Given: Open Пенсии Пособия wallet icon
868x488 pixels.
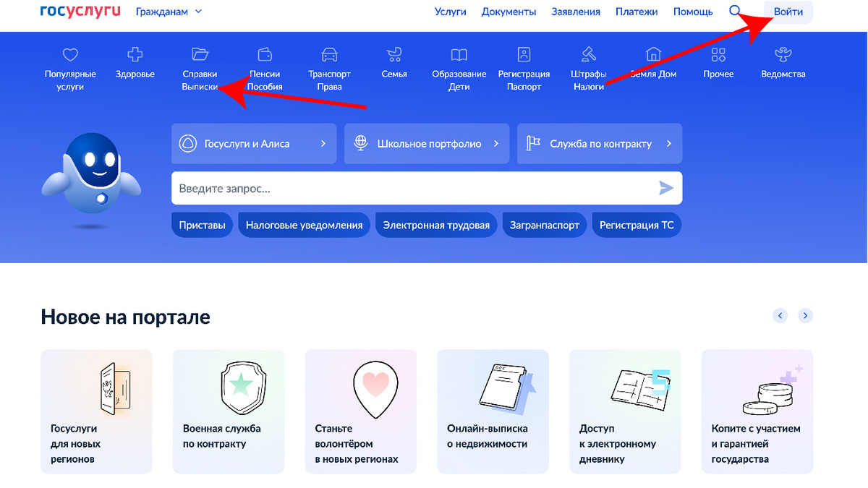Looking at the screenshot, I should 265,54.
